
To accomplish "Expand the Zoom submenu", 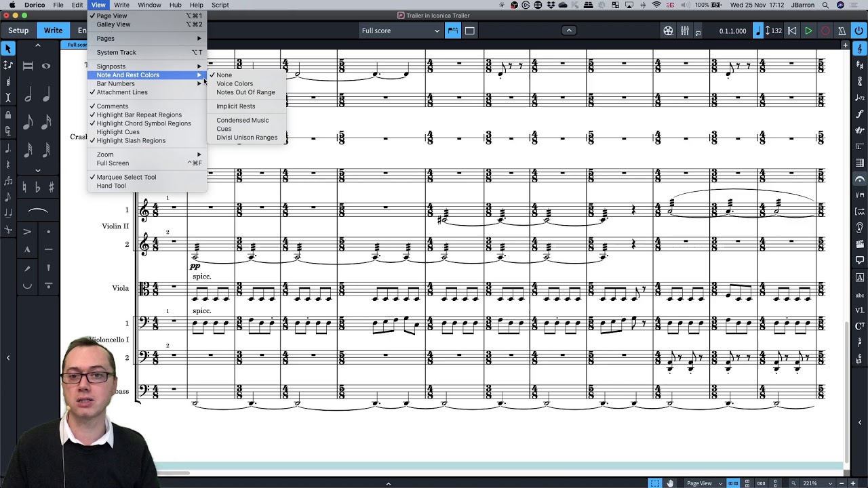I will point(146,155).
